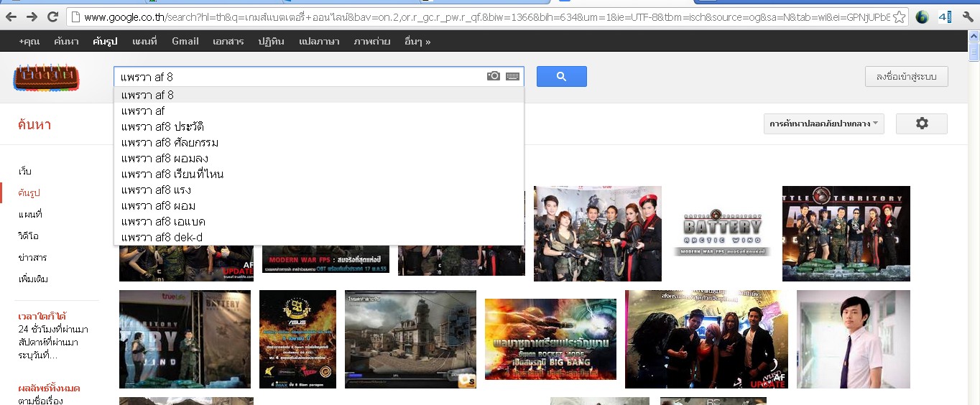Screen dimensions: 980x405
Task: Select เว็บ in the left sidebar
Action: point(25,172)
